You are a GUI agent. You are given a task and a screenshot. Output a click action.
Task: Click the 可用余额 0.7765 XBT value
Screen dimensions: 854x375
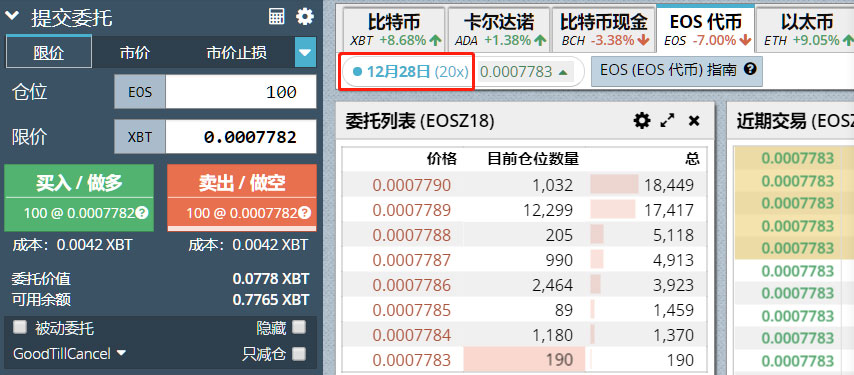click(x=271, y=299)
